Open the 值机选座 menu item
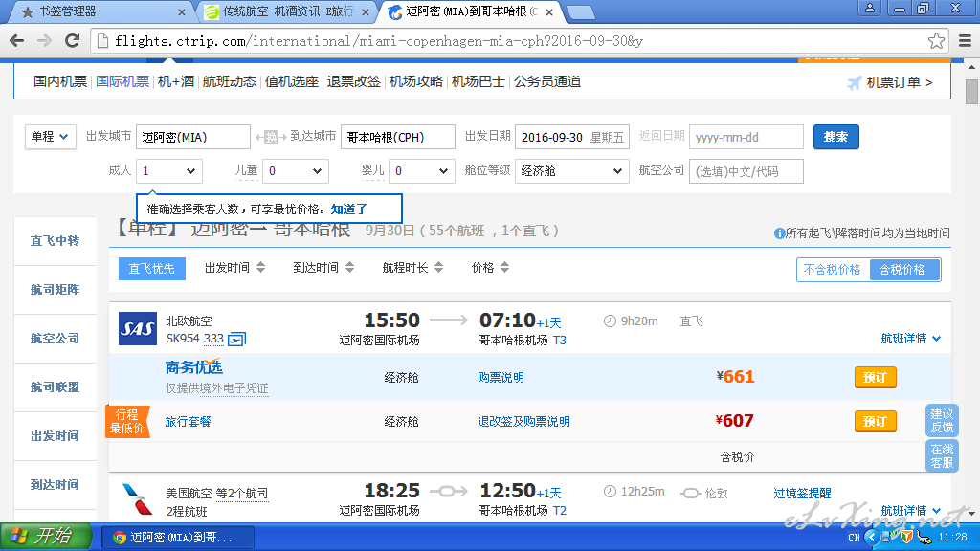Image resolution: width=980 pixels, height=551 pixels. click(x=292, y=82)
